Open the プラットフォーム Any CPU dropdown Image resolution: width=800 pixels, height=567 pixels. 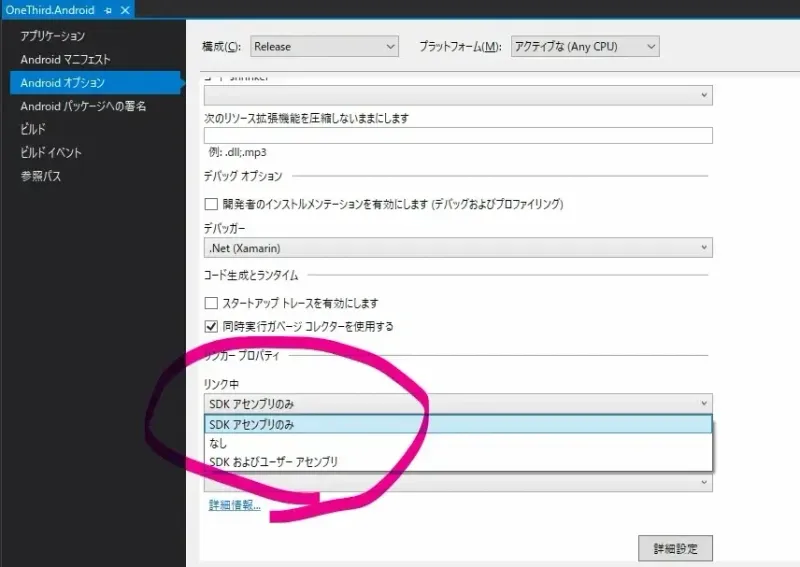coord(584,46)
